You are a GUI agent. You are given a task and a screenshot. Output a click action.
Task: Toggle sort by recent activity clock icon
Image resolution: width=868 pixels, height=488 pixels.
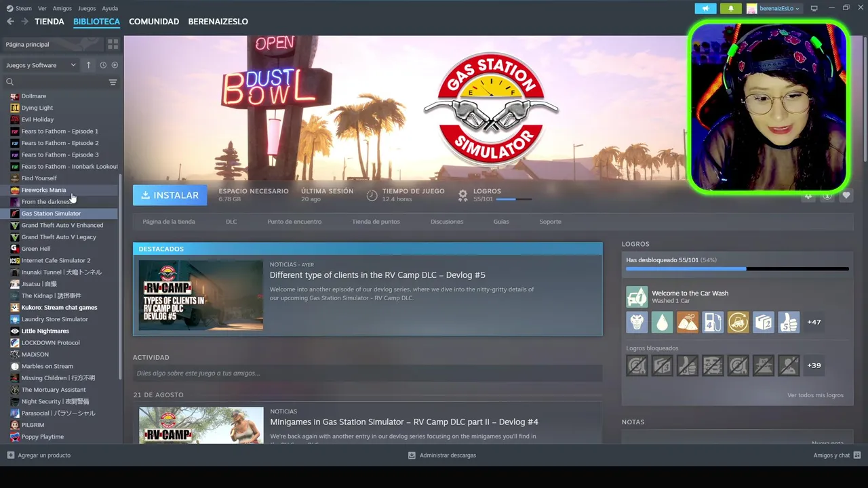click(103, 65)
